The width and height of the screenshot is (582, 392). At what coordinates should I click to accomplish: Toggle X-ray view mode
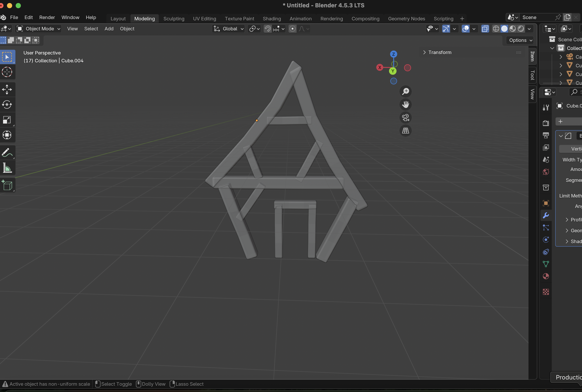485,29
